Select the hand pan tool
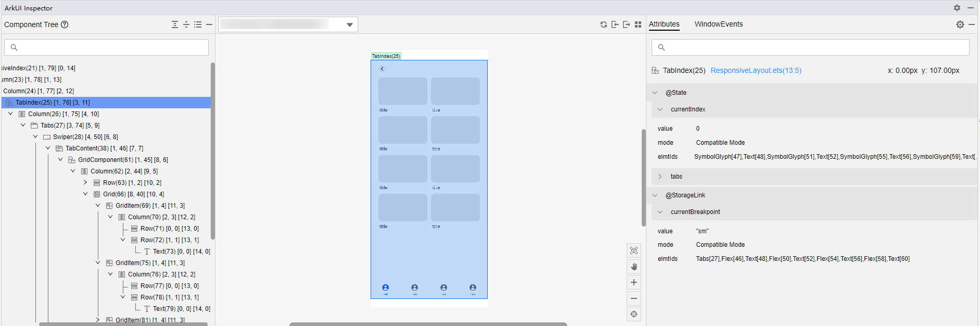The width and height of the screenshot is (980, 326). pyautogui.click(x=634, y=267)
